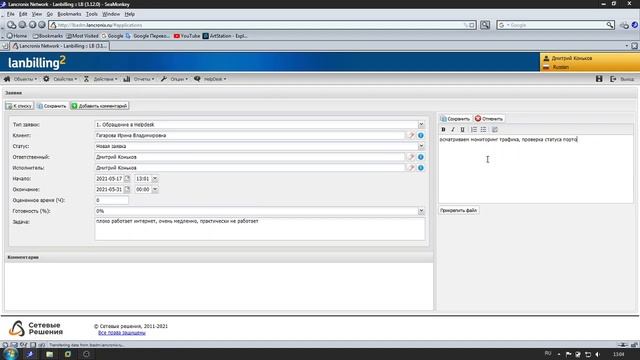
Task: Click the source edit icon in editor toolbar
Action: point(495,129)
